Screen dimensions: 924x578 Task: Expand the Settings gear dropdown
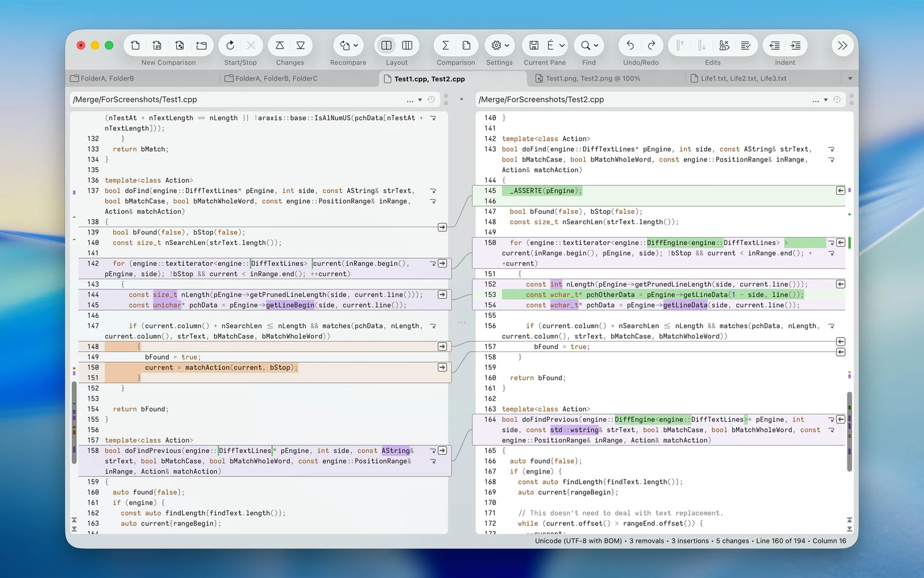tap(500, 45)
